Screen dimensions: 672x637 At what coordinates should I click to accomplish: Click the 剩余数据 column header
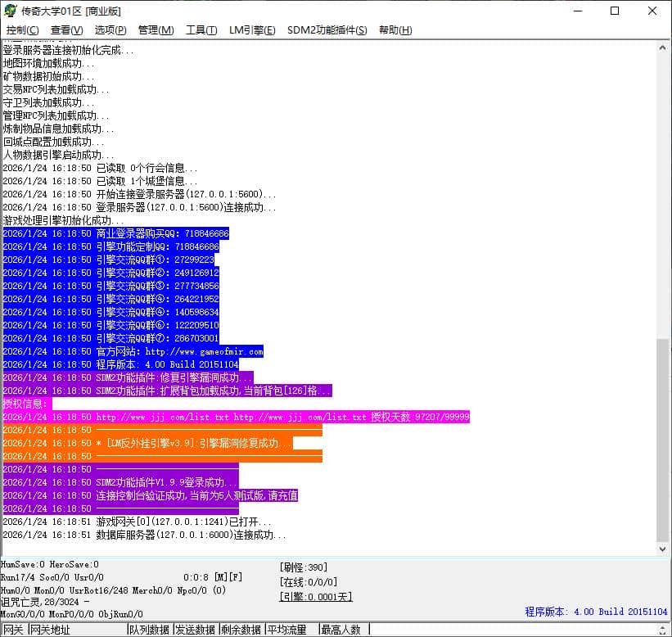[x=241, y=630]
